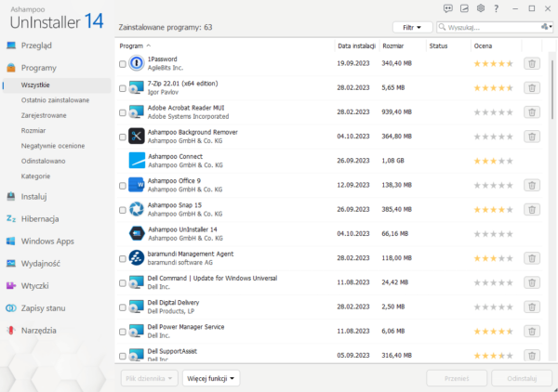Expand the Więcej funkcji dropdown
Image resolution: width=558 pixels, height=392 pixels.
211,378
